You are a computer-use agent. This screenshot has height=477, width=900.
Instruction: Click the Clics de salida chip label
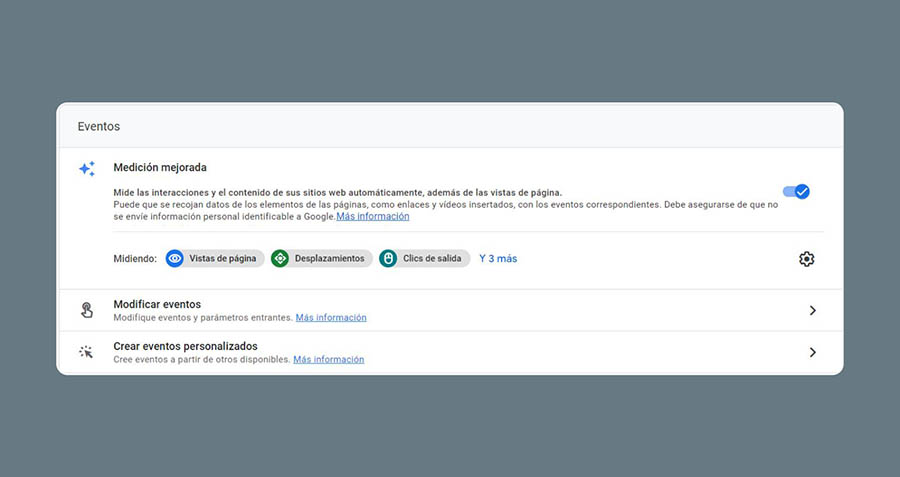(x=432, y=258)
